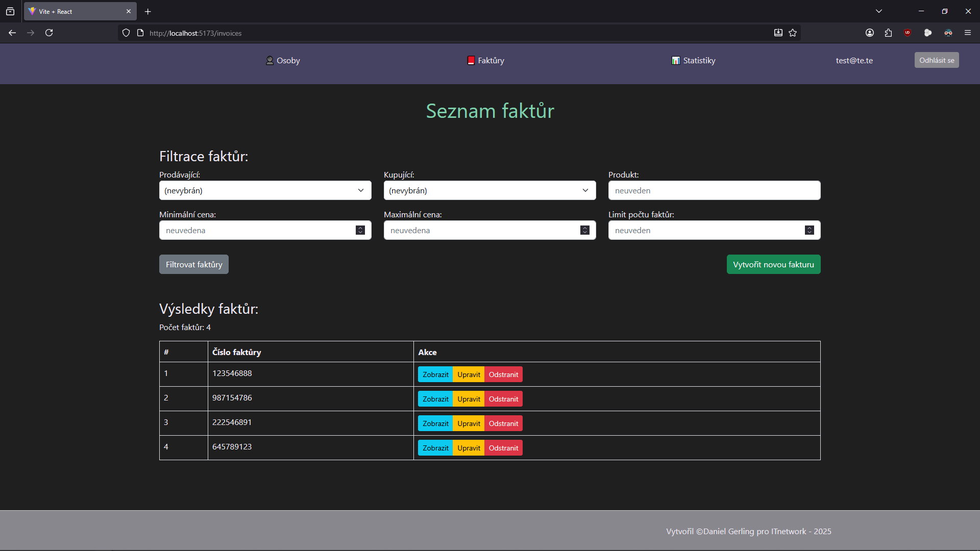Bookmark the page using the star icon
The width and height of the screenshot is (980, 551).
pyautogui.click(x=793, y=33)
